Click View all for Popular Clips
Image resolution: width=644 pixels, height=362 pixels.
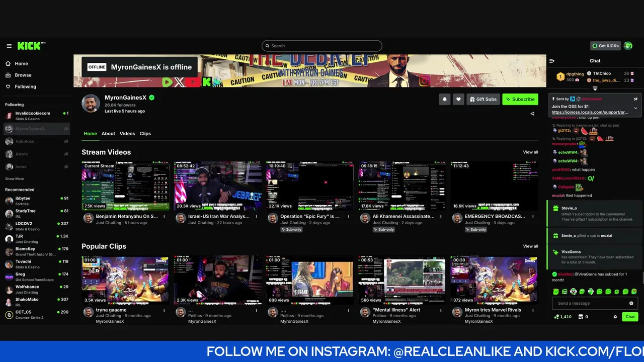[x=530, y=246]
